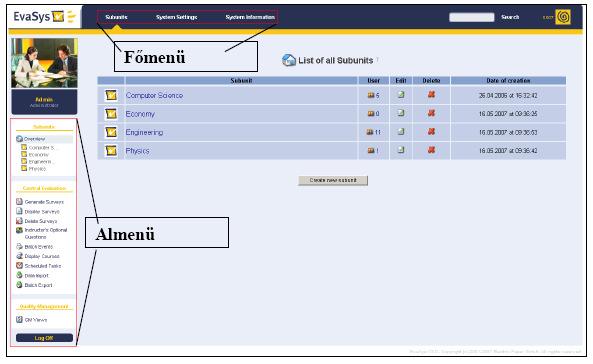593x364 pixels.
Task: Click the 26.04.2006 creation date cell
Action: click(508, 95)
